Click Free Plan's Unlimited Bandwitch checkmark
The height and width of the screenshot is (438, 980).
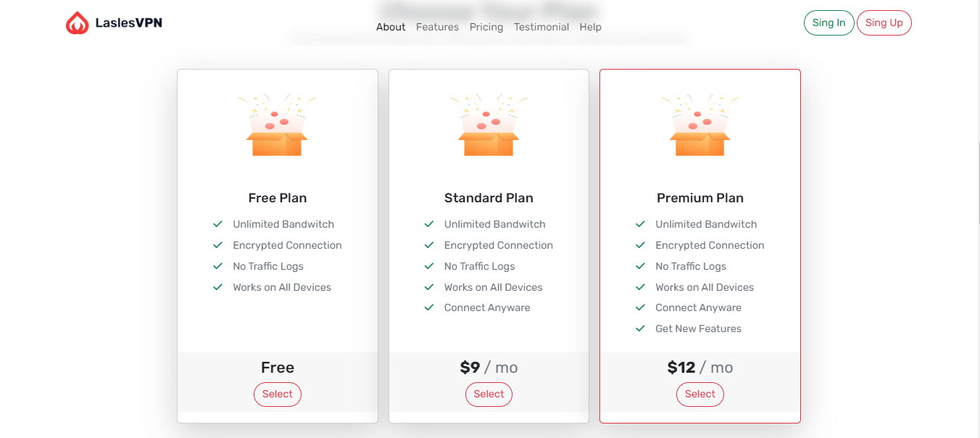tap(217, 224)
